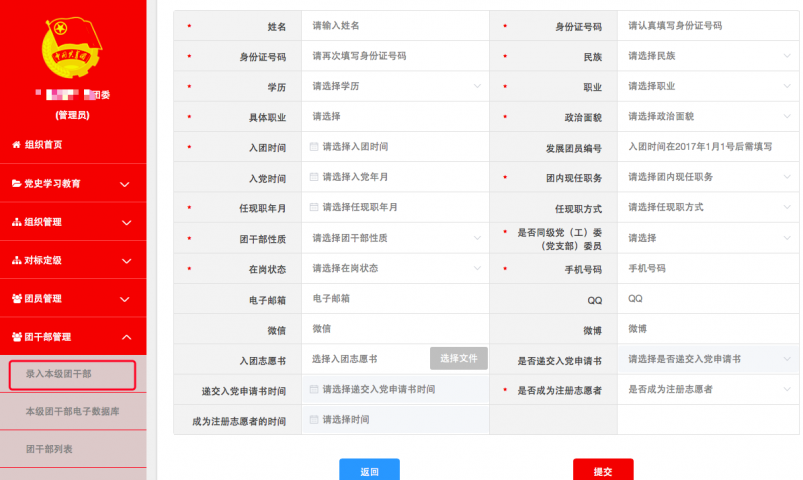The height and width of the screenshot is (480, 803).
Task: Click the people icon beside 团员管理
Action: pyautogui.click(x=16, y=299)
